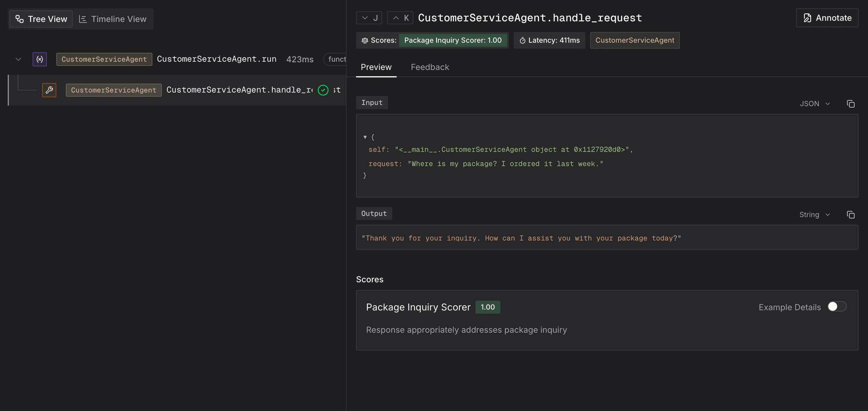This screenshot has width=868, height=411.
Task: Click the latency stopwatch icon
Action: point(522,40)
